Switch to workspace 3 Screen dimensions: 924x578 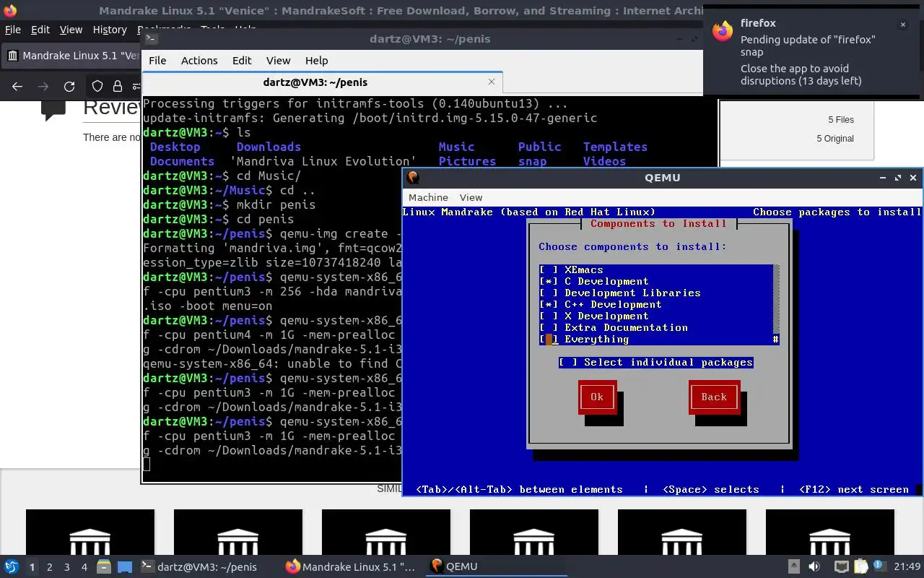pos(67,567)
